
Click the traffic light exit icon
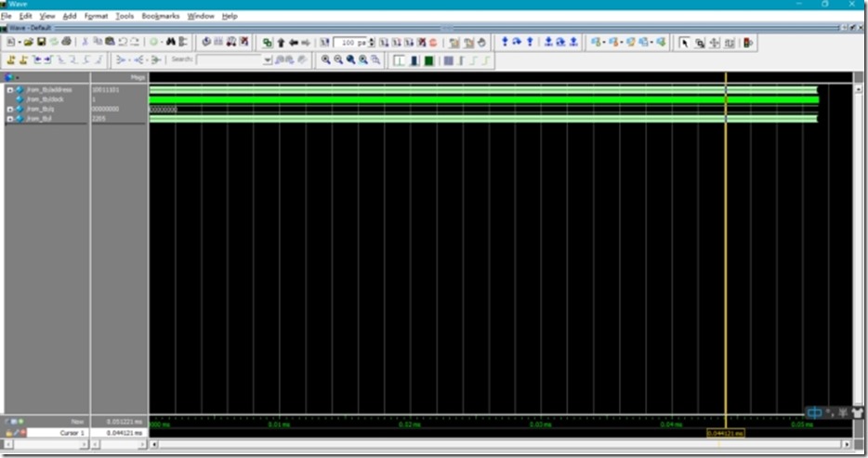click(748, 43)
